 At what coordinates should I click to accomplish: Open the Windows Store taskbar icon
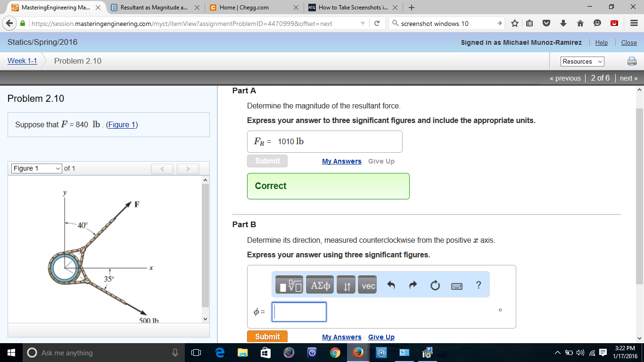[x=265, y=353]
